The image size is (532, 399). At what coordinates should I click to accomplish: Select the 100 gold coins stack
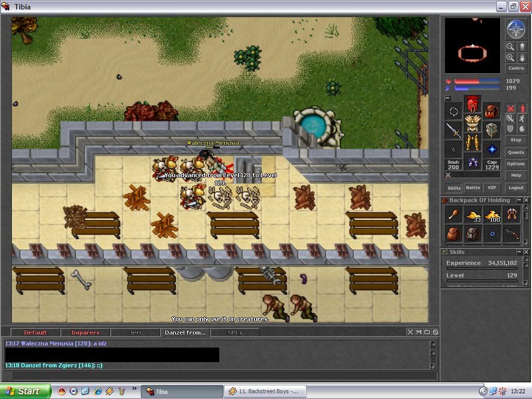[x=493, y=215]
